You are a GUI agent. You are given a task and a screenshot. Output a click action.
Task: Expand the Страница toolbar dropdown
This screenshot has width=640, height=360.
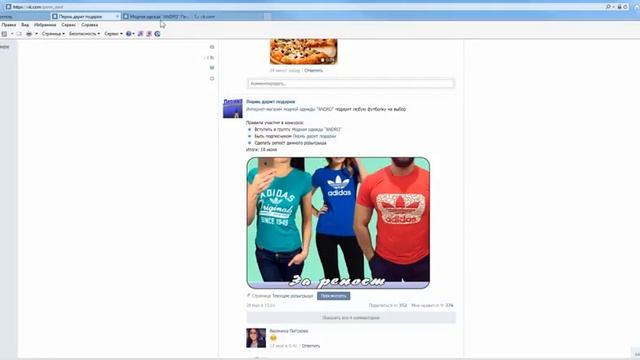pyautogui.click(x=53, y=34)
